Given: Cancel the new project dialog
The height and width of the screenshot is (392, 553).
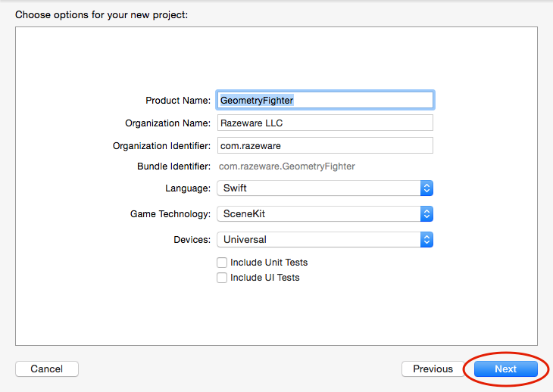Looking at the screenshot, I should pyautogui.click(x=47, y=369).
